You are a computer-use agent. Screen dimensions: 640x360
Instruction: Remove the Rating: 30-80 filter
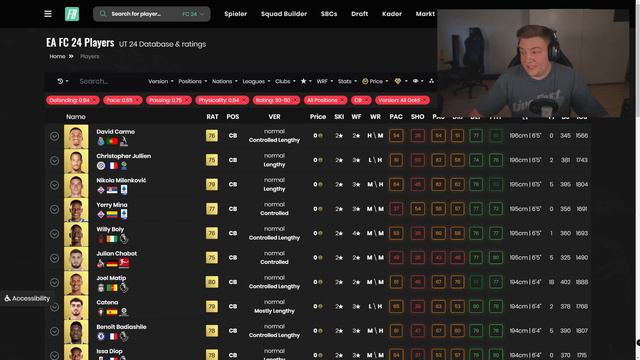[x=295, y=100]
